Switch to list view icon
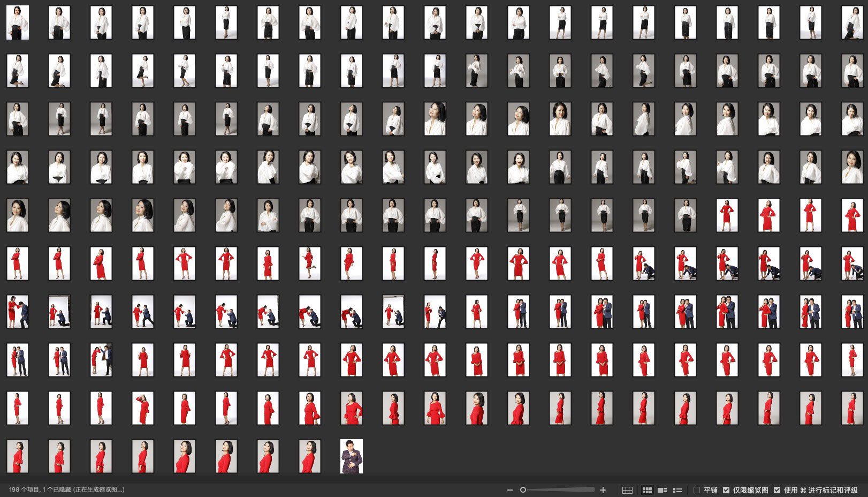The height and width of the screenshot is (497, 868). pos(677,490)
